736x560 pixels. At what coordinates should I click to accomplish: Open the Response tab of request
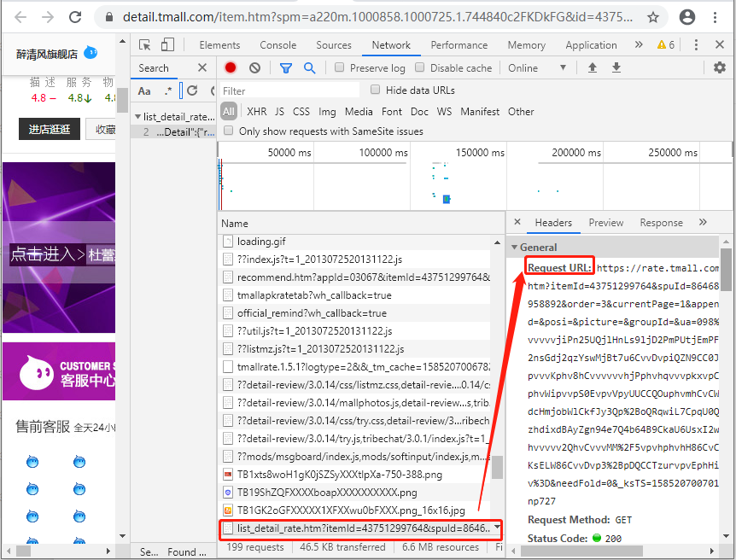(x=661, y=223)
